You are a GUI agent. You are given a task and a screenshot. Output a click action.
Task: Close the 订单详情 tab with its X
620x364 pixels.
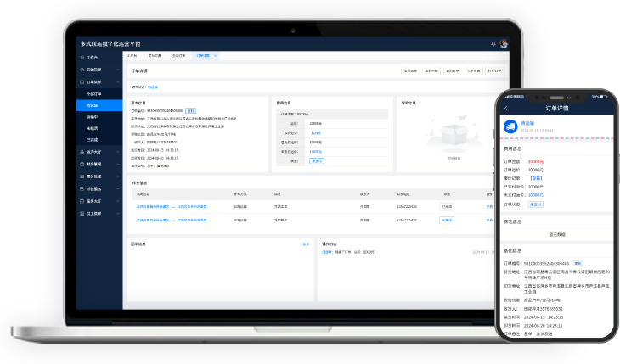215,55
